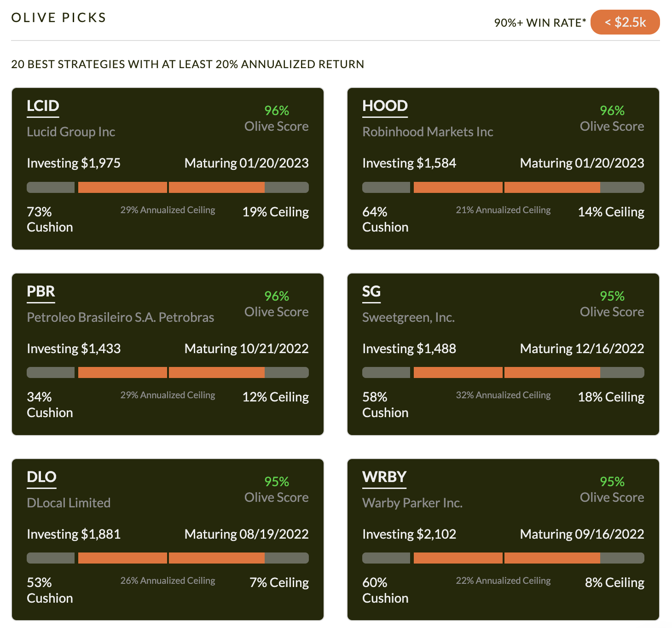Screen dimensions: 672x628
Task: Click Investing $1,584 on HOOD card
Action: [x=409, y=163]
